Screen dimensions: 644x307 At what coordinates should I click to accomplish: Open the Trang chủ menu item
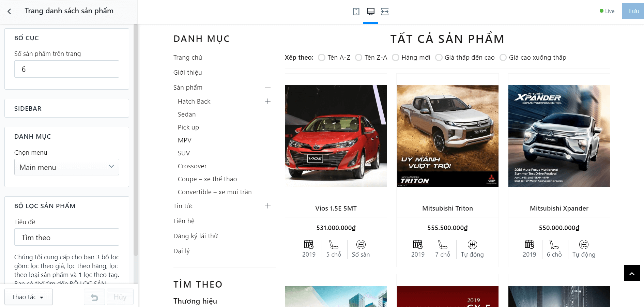pyautogui.click(x=188, y=58)
